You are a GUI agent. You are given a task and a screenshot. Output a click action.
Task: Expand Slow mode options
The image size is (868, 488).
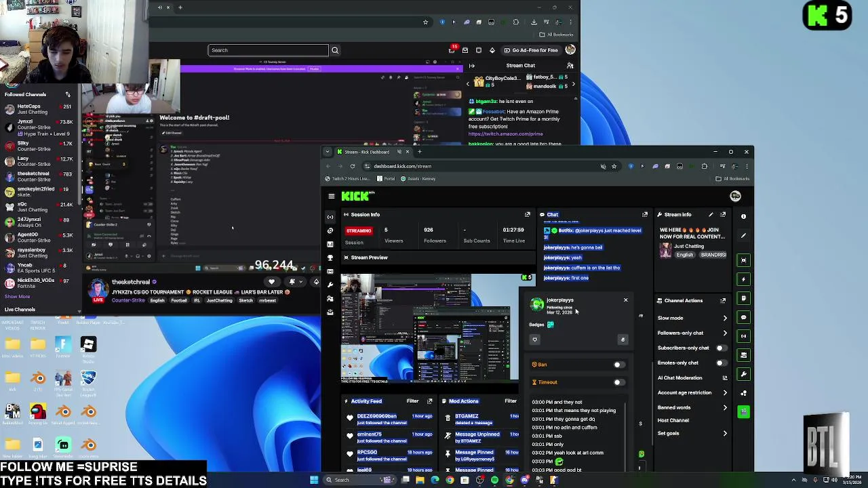click(725, 318)
